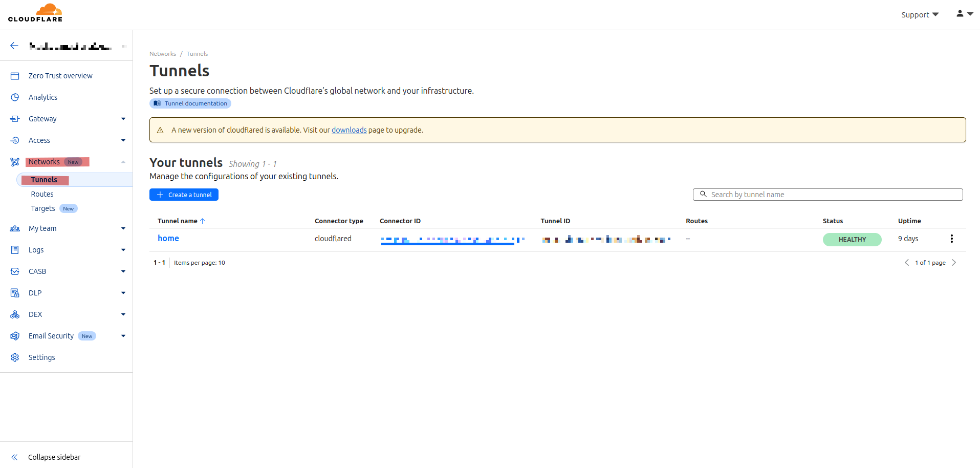This screenshot has width=980, height=468.
Task: Go back with the left arrow icon
Action: (14, 46)
